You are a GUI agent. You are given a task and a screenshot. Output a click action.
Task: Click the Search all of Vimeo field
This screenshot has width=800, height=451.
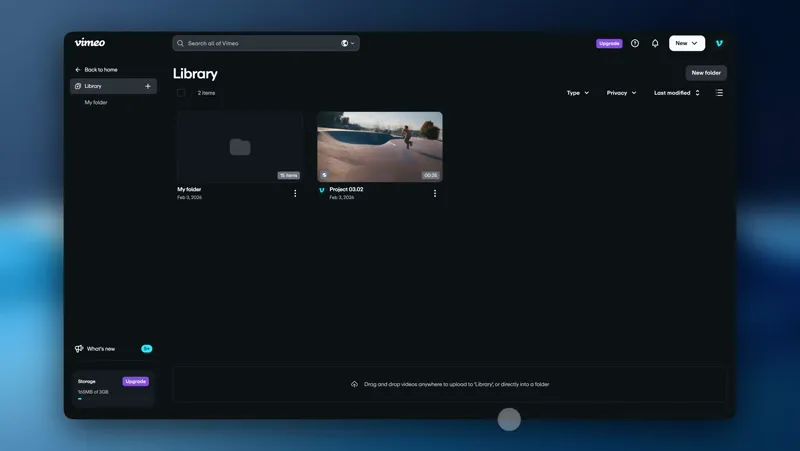pyautogui.click(x=260, y=43)
